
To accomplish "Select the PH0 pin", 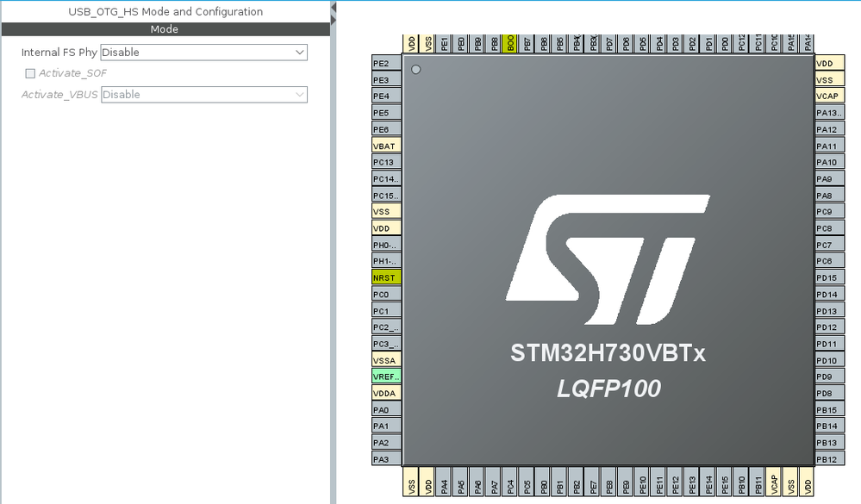I will coord(387,245).
